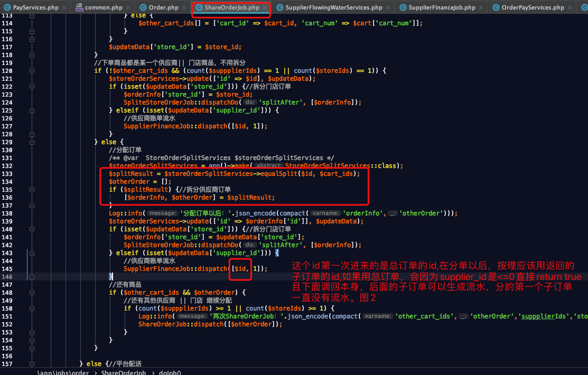The image size is (588, 375).
Task: Close the ShareOrderJob.php tab
Action: (265, 7)
